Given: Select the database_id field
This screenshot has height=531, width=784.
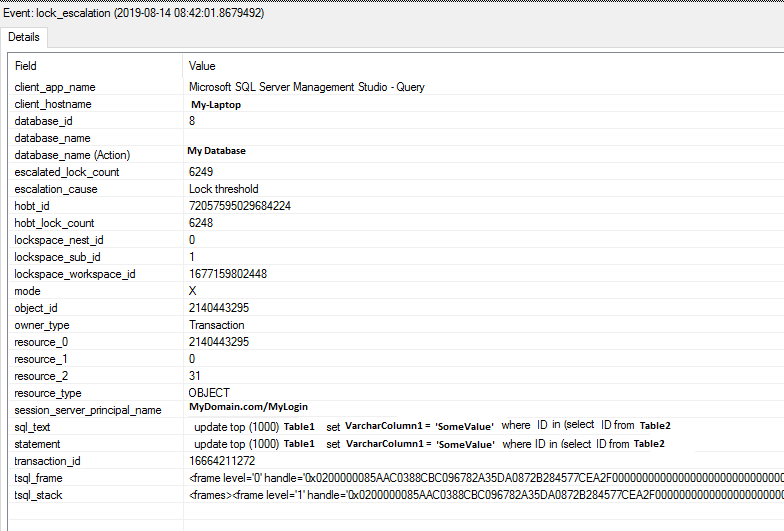Looking at the screenshot, I should click(x=44, y=121).
